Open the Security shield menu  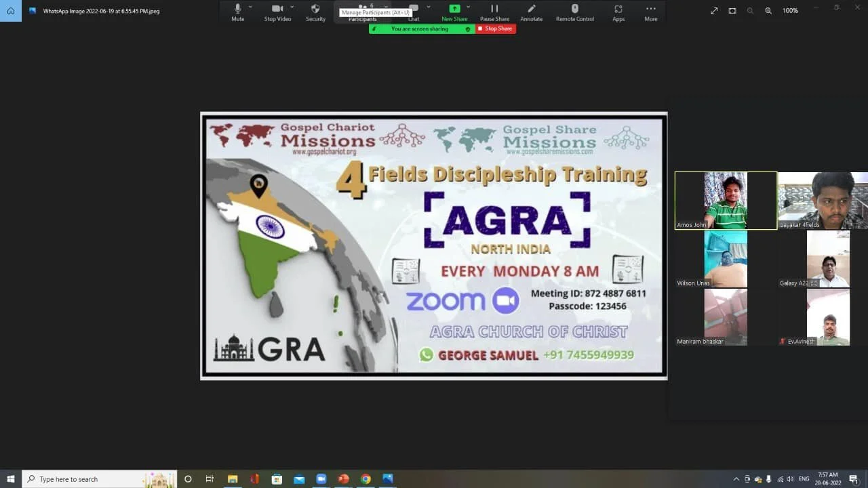315,12
